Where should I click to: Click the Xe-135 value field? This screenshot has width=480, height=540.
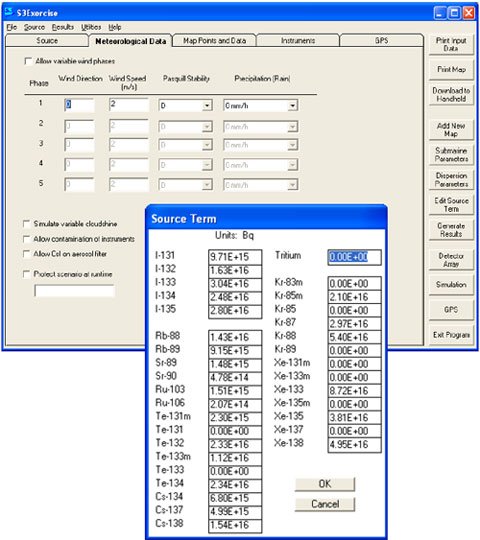[x=354, y=418]
